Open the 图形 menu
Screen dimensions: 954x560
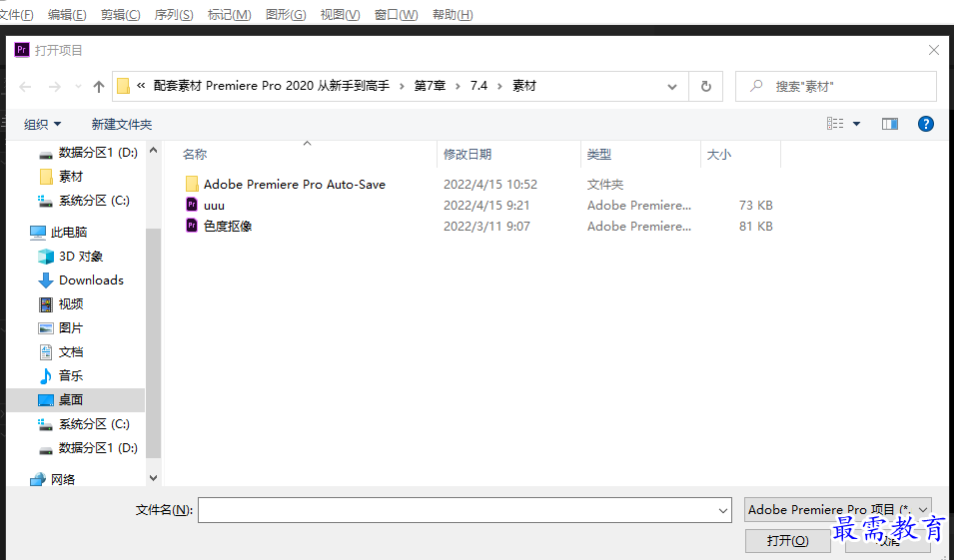pos(286,15)
